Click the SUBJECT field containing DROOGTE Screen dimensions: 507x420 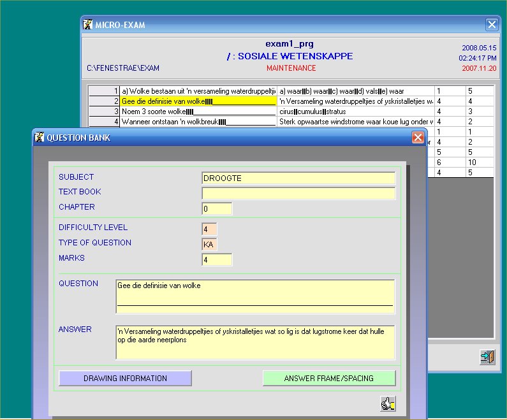298,178
